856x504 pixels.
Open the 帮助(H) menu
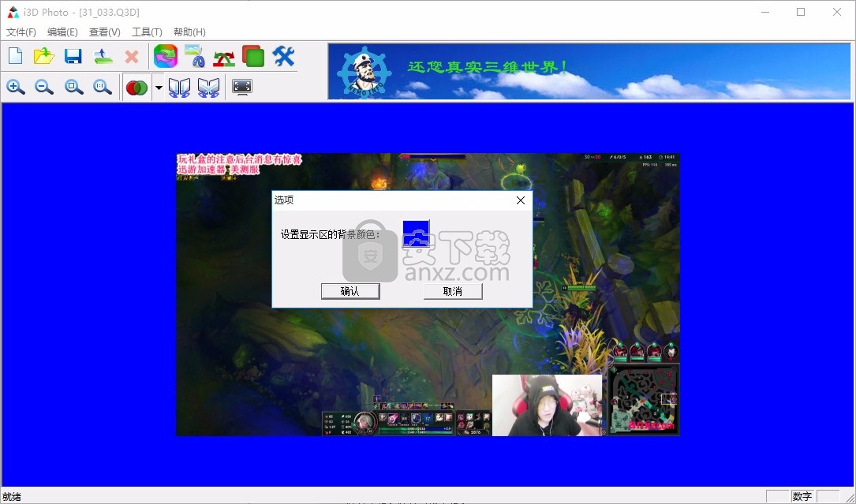(x=189, y=32)
